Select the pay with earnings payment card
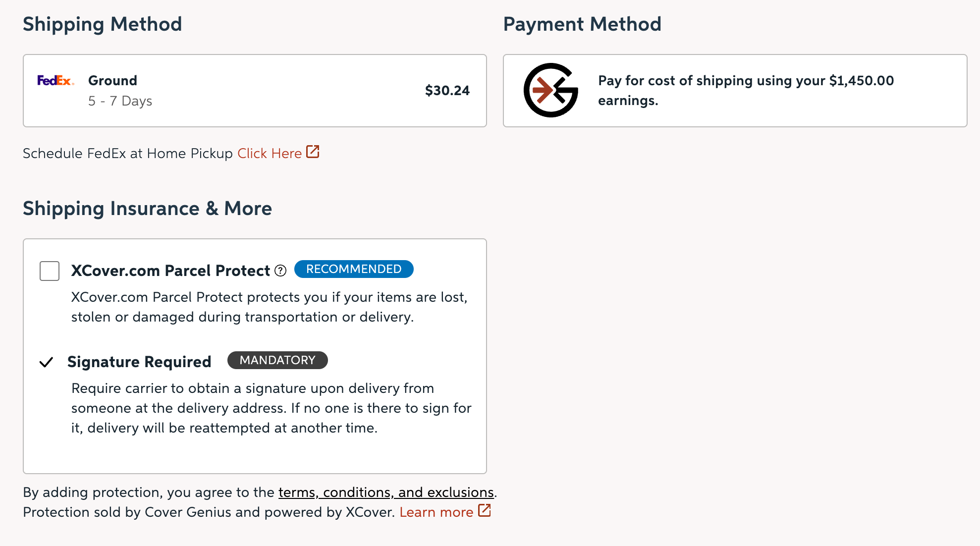The image size is (980, 546). pyautogui.click(x=735, y=90)
